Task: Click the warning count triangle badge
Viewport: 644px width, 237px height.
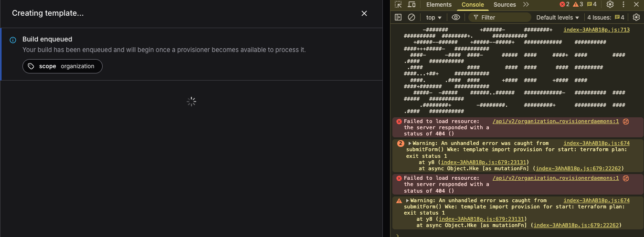Action: (578, 5)
